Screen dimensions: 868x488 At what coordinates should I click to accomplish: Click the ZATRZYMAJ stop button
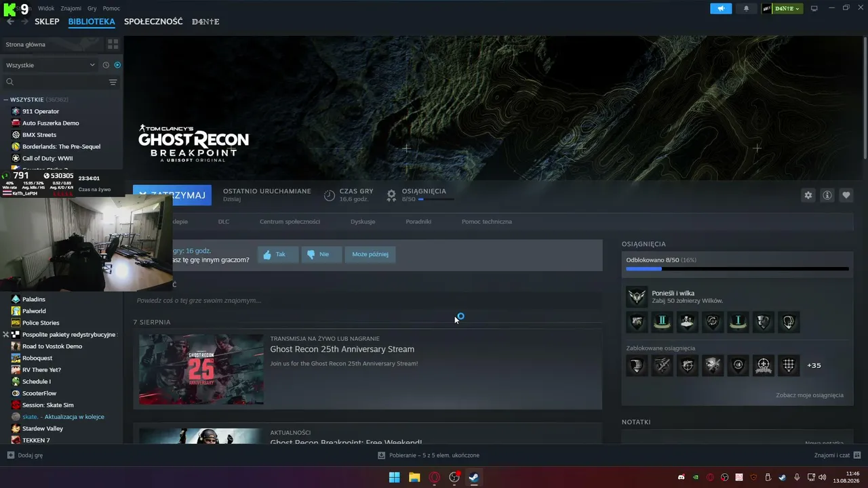point(172,195)
